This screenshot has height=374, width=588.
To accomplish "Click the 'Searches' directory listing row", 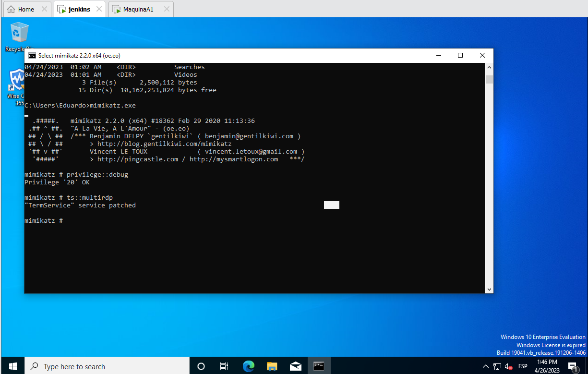I will tap(115, 67).
